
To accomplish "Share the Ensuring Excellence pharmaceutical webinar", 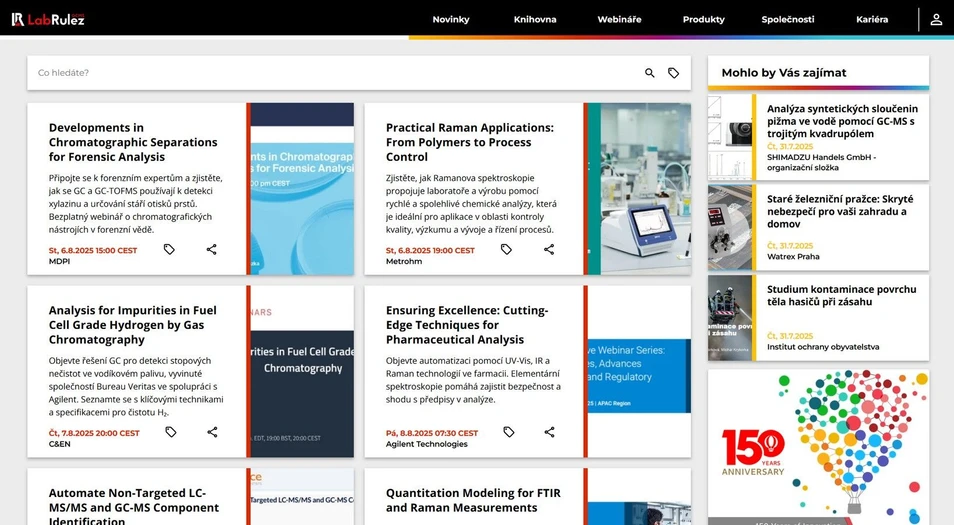I will 549,432.
